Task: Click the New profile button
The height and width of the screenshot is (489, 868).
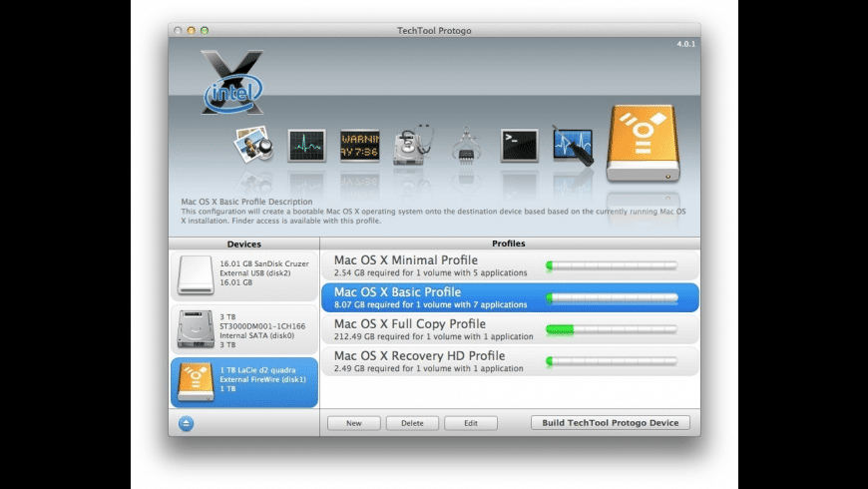Action: point(354,423)
